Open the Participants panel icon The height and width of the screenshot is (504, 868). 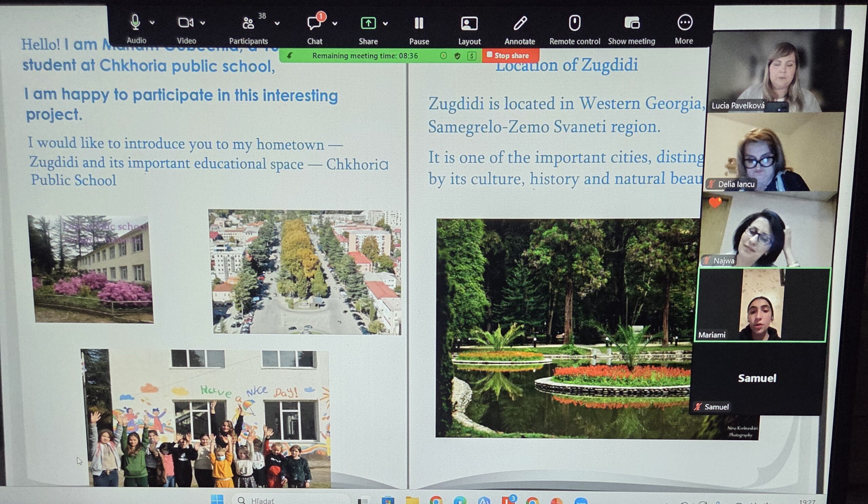[x=248, y=24]
